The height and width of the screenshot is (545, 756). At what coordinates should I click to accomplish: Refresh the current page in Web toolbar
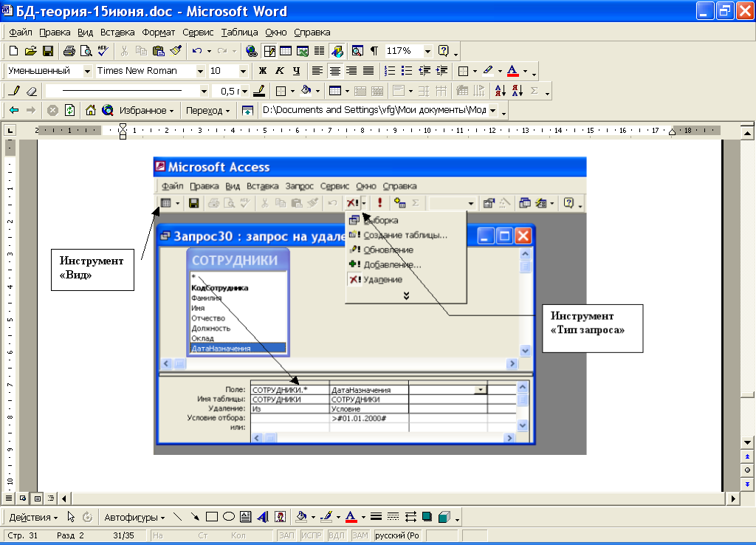pos(70,111)
